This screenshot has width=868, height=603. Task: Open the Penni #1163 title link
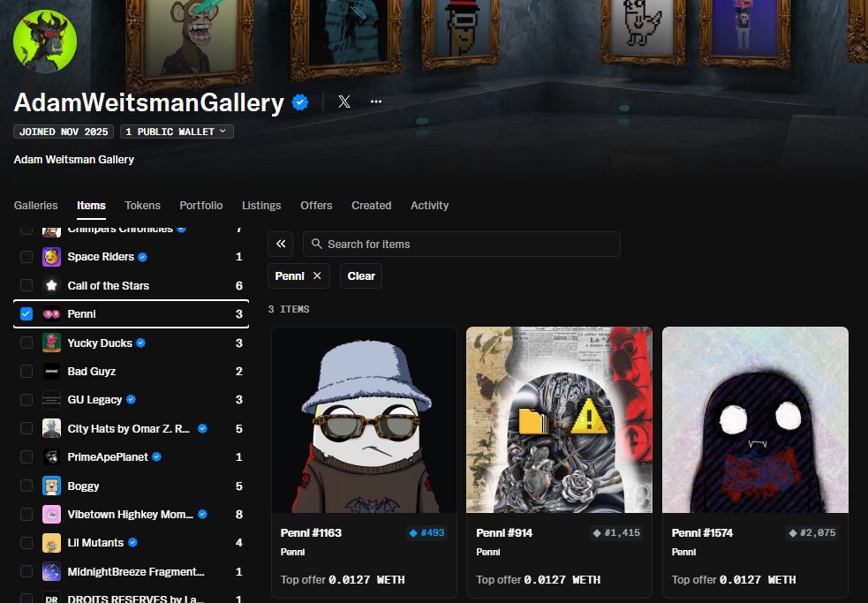[x=311, y=532]
